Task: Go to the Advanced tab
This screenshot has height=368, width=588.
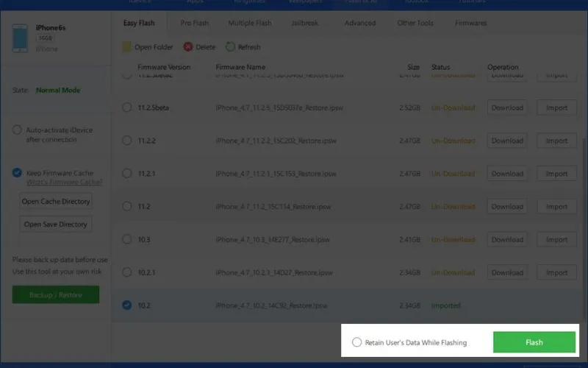Action: click(360, 23)
